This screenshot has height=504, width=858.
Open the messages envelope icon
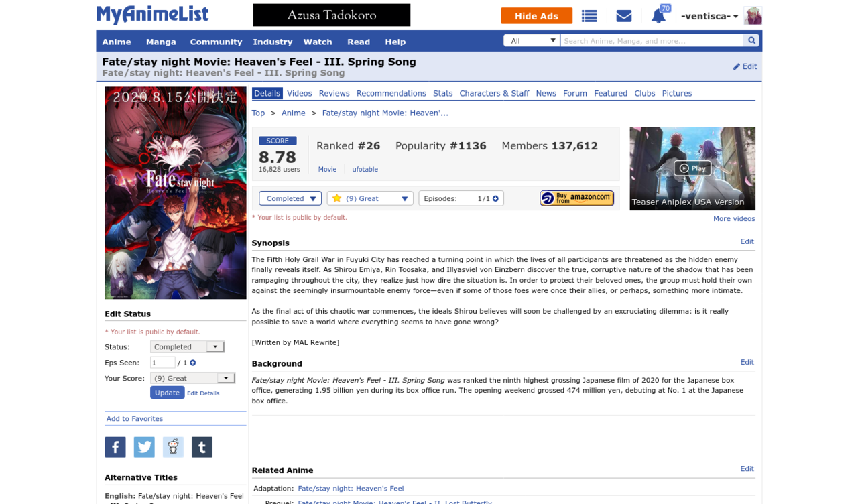click(x=624, y=16)
